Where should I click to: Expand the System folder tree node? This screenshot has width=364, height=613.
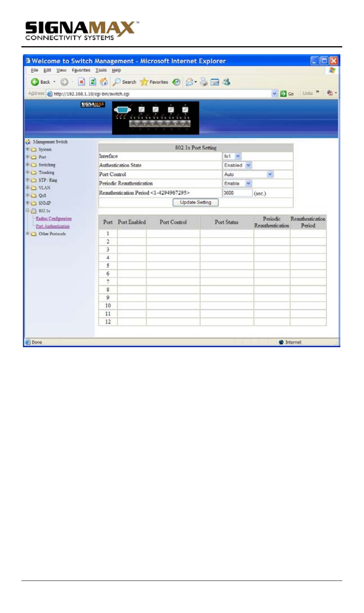click(27, 149)
